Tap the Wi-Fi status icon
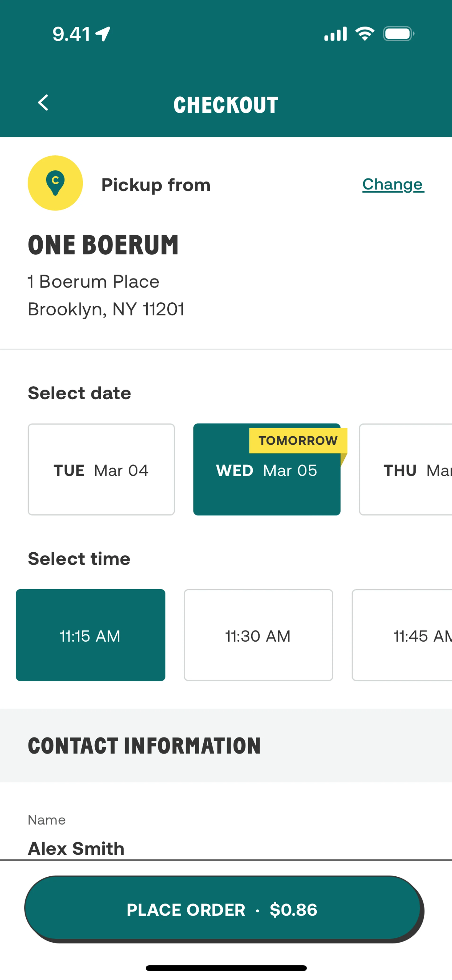The width and height of the screenshot is (452, 980). (x=364, y=34)
